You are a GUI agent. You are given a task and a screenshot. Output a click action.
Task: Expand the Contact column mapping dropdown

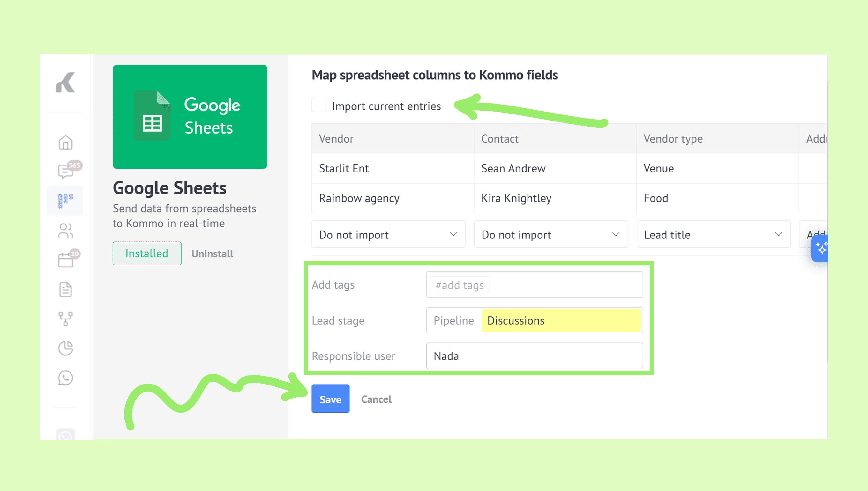pyautogui.click(x=551, y=234)
